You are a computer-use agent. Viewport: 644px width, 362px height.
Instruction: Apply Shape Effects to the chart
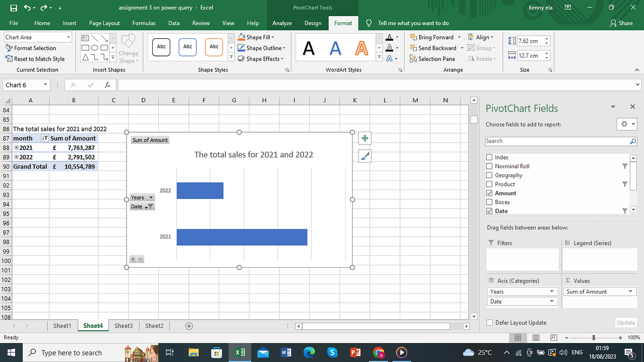coord(261,59)
